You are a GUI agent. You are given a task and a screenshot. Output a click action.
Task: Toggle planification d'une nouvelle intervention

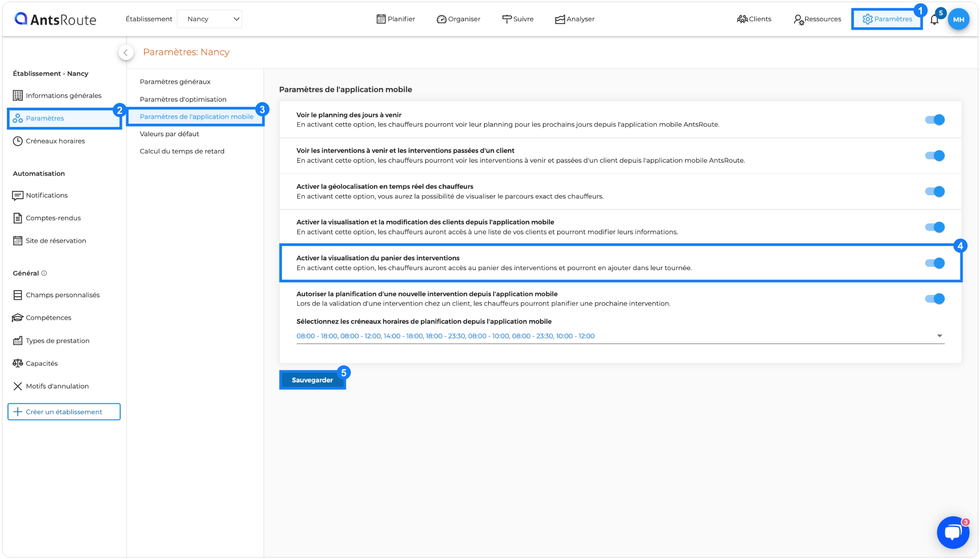tap(935, 299)
